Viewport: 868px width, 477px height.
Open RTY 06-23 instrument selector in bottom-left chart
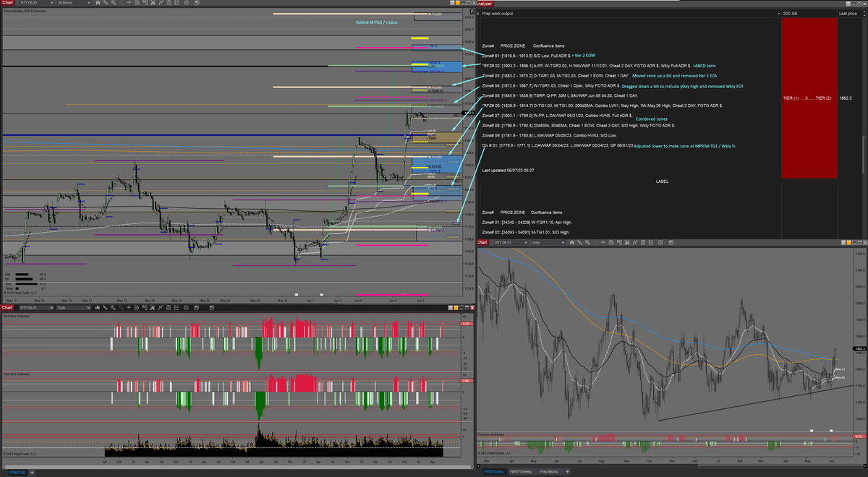click(x=36, y=308)
